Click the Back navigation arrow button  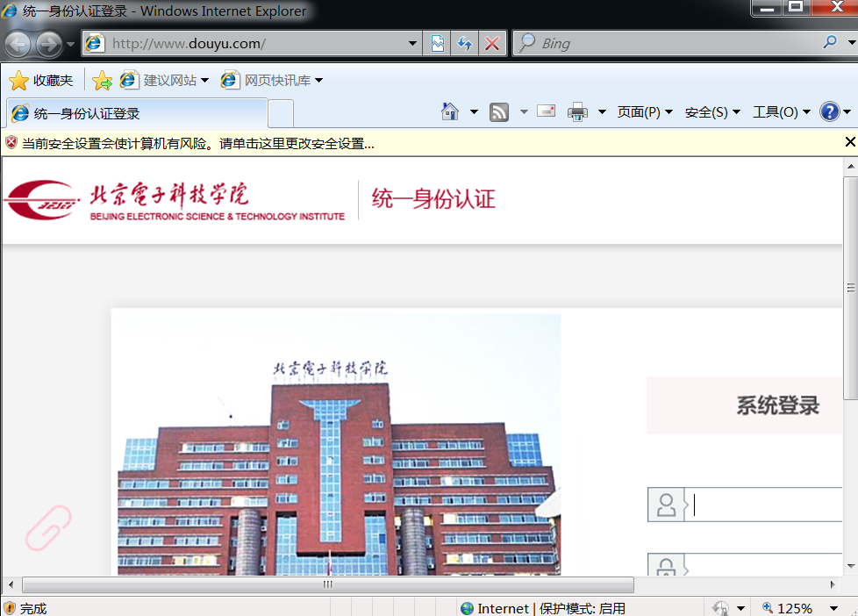18,43
